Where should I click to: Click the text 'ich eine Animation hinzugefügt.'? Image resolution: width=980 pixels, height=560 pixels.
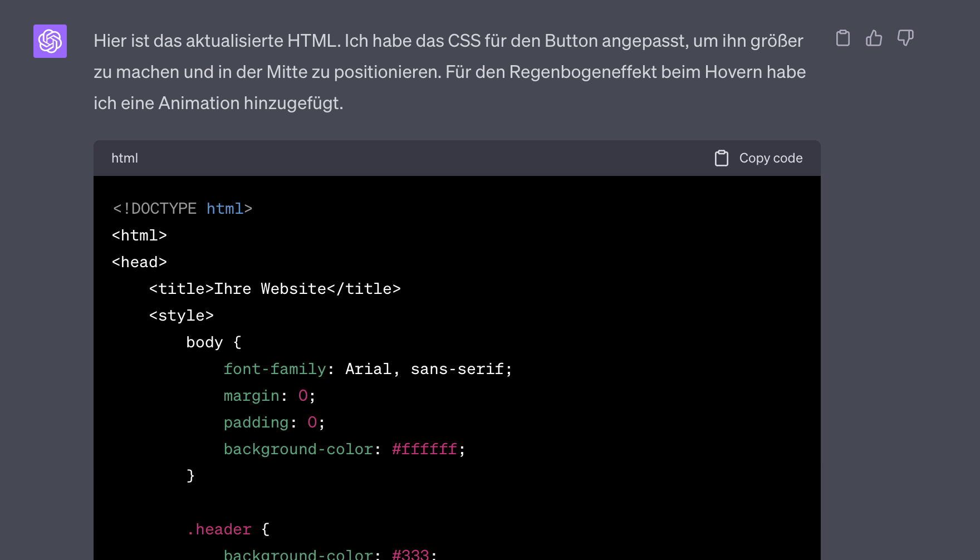point(218,103)
